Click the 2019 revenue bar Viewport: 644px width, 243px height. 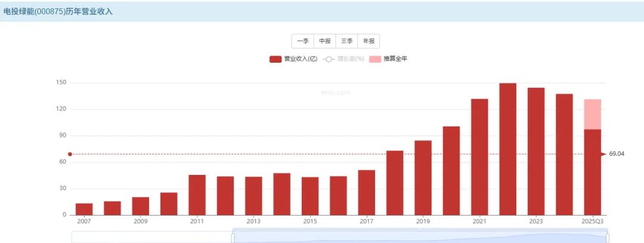(x=423, y=178)
